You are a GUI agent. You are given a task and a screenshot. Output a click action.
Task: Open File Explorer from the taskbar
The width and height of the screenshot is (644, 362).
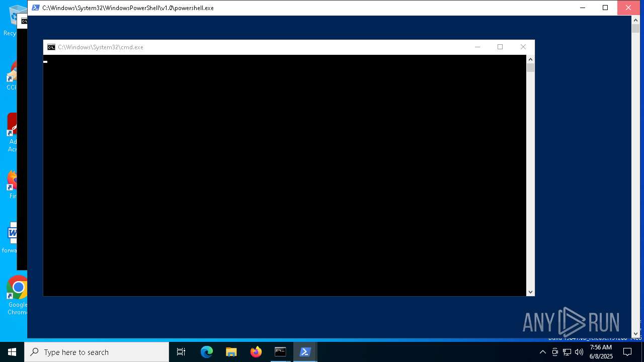click(231, 352)
